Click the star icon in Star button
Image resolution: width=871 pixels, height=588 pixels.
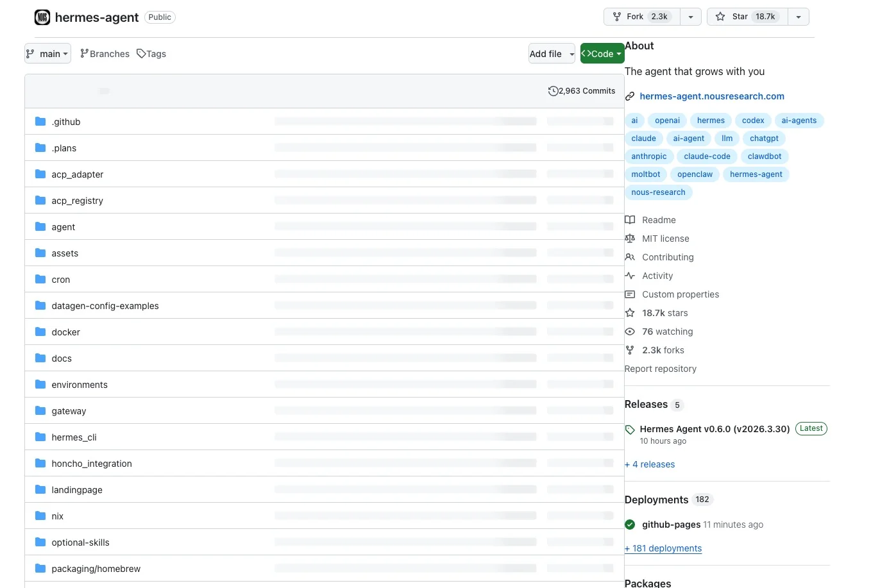tap(720, 17)
